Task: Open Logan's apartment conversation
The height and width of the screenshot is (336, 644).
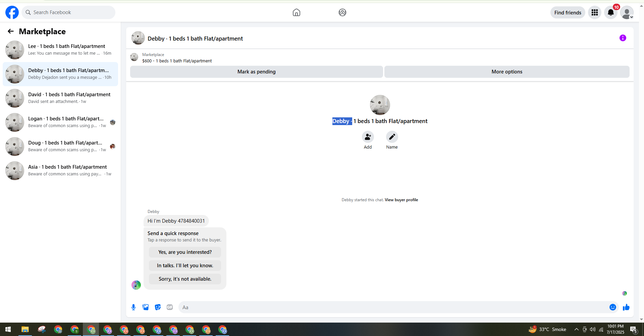Action: (60, 122)
